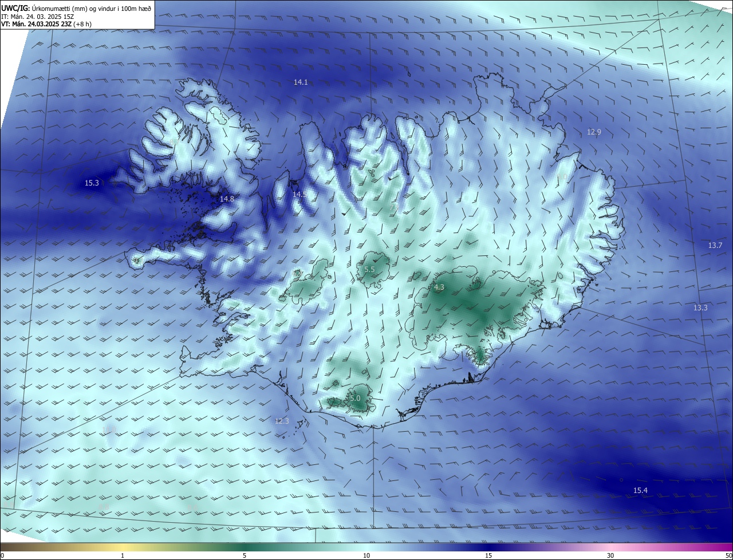
Task: Click the 0 tick on color scale
Action: pos(2,556)
